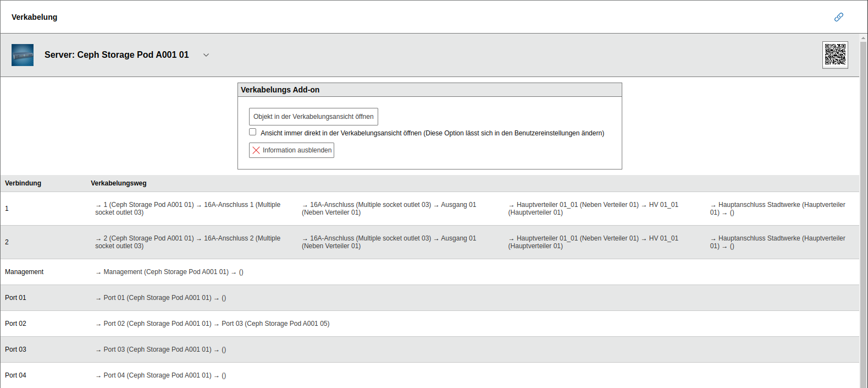Expand the chevron next to the server title
This screenshot has width=868, height=388.
click(206, 55)
